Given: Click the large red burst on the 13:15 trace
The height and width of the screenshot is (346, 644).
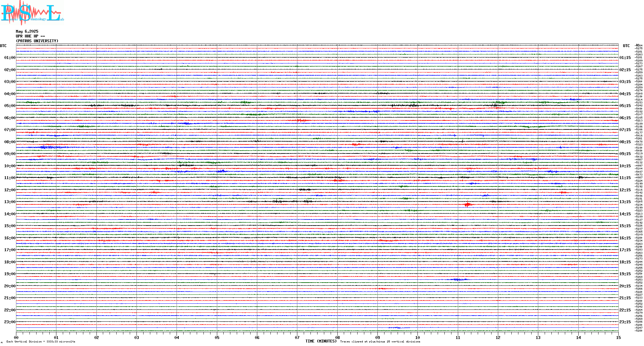Looking at the screenshot, I should click(467, 204).
